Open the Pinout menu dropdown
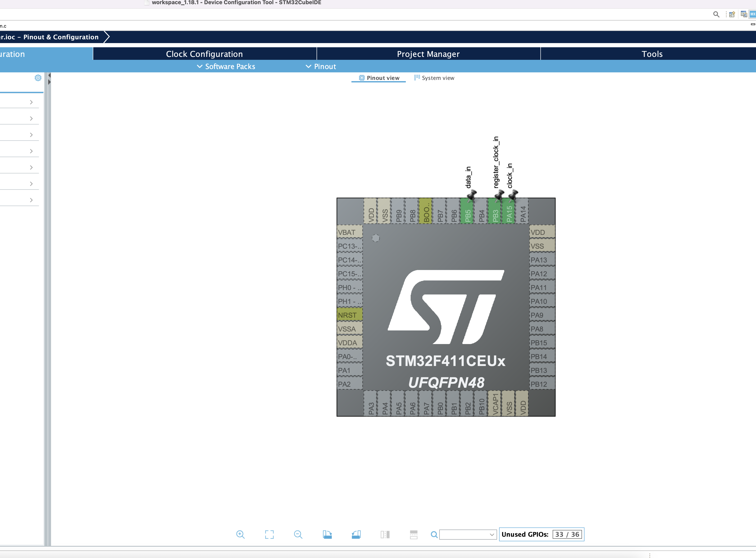Image resolution: width=756 pixels, height=558 pixels. (320, 66)
